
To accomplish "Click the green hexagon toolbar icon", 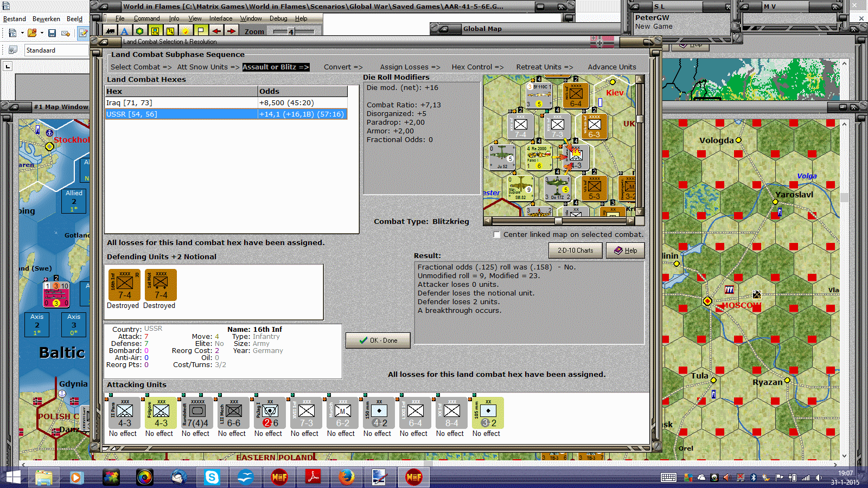I will coord(139,31).
